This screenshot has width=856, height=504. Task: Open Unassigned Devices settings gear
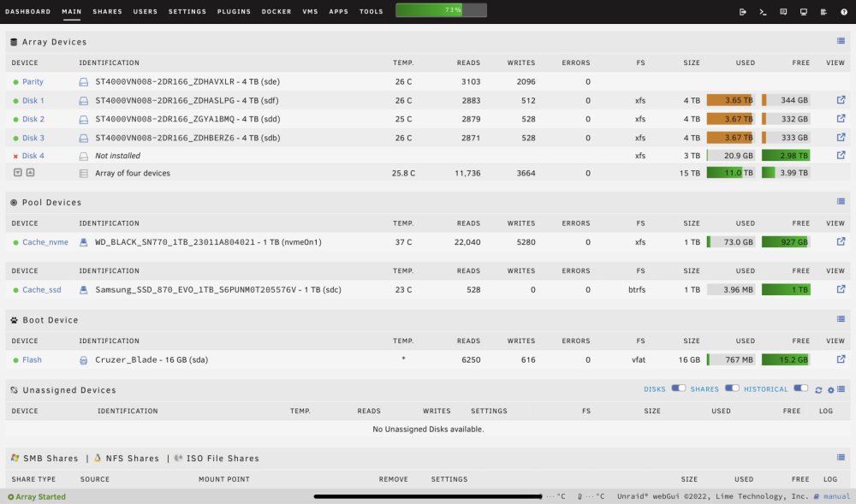click(x=831, y=390)
